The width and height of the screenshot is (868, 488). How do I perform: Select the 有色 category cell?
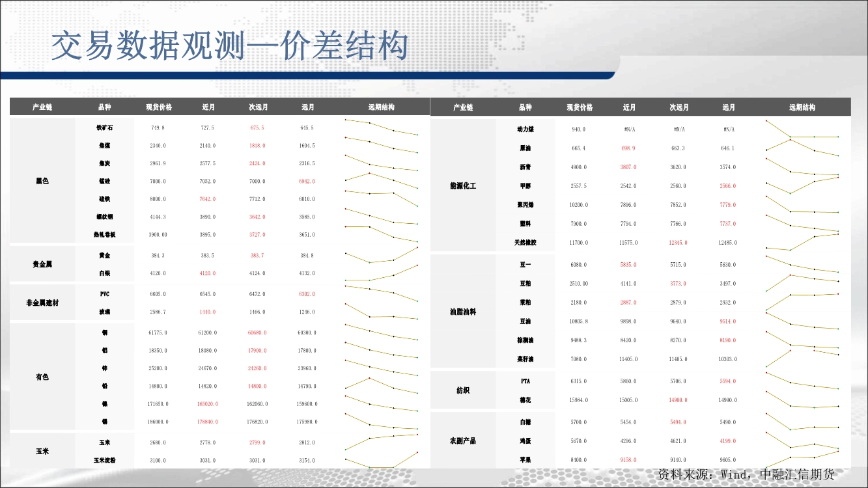coord(42,377)
